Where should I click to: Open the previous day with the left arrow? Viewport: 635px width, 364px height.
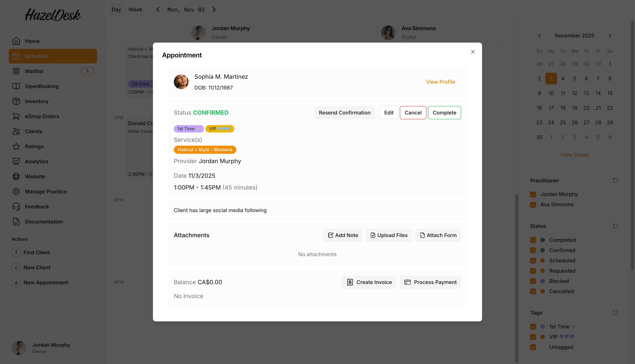(158, 10)
